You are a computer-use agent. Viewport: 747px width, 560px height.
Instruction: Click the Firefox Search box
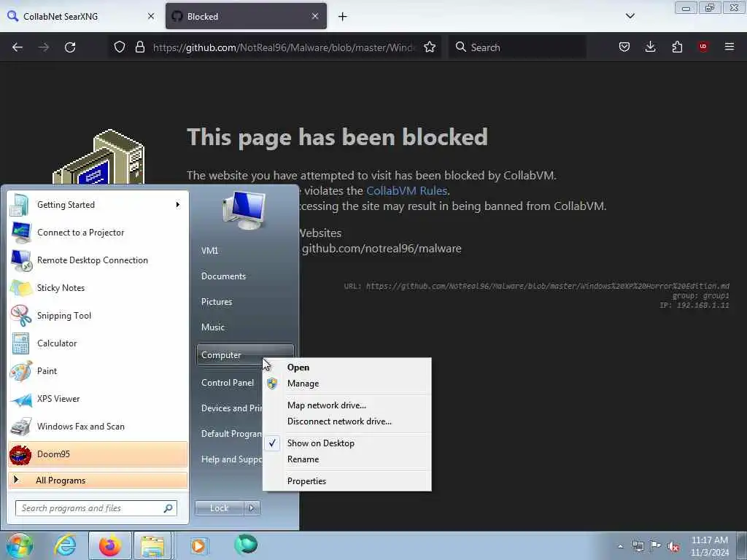coord(517,47)
